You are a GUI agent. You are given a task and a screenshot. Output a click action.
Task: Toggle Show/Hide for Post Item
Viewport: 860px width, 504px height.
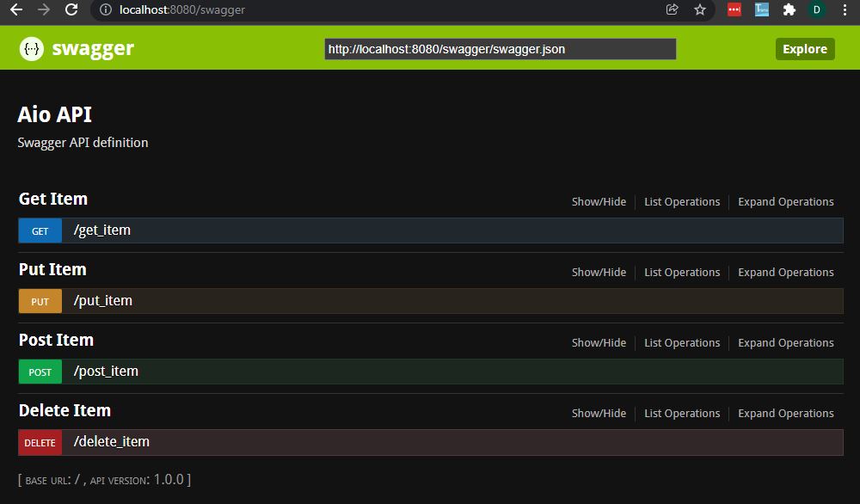(x=599, y=342)
